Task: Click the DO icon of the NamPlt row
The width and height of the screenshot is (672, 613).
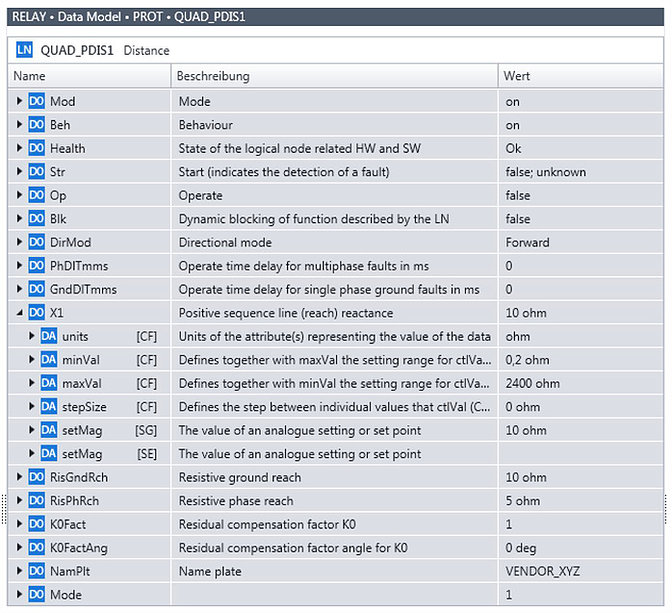Action: coord(36,571)
